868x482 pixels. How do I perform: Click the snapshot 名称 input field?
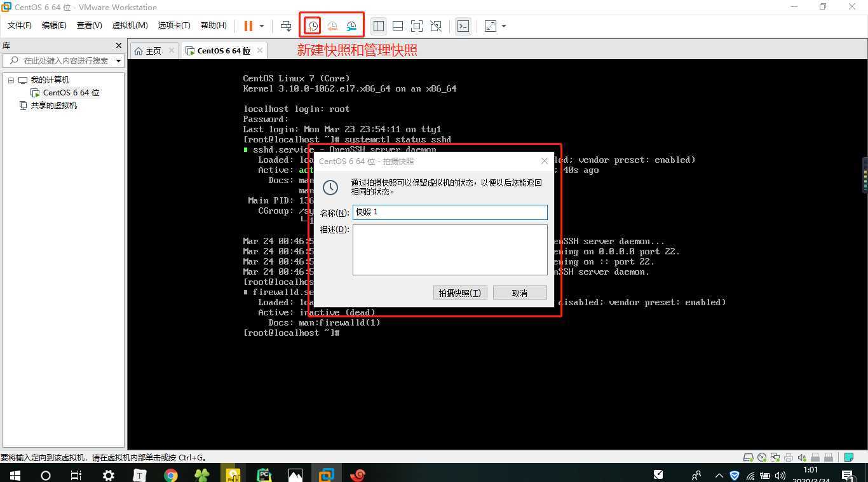[x=450, y=212]
